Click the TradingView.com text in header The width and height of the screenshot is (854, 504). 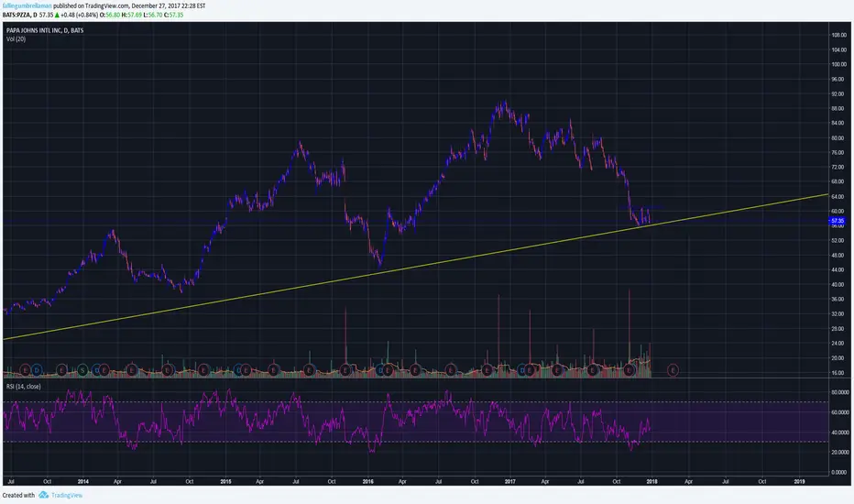[107, 5]
